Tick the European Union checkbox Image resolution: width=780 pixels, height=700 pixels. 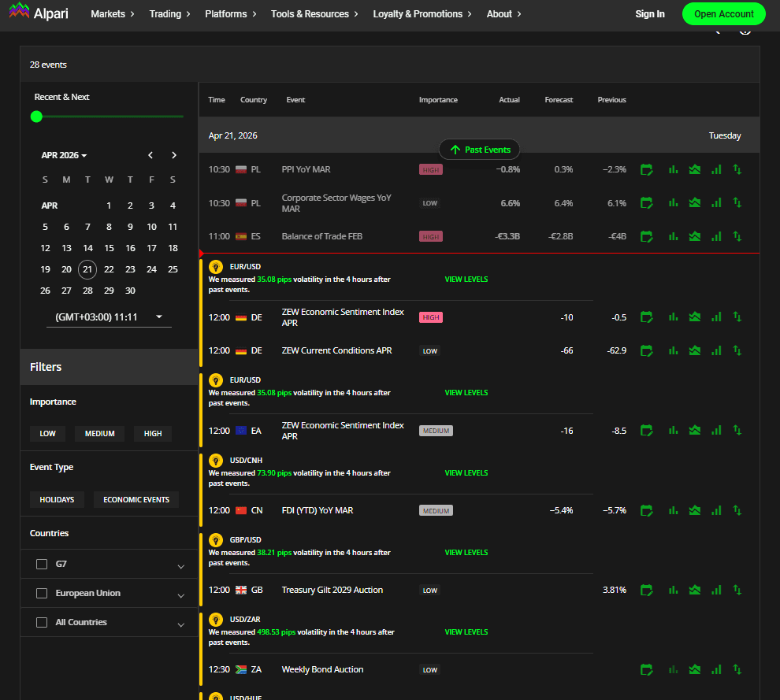(x=43, y=593)
